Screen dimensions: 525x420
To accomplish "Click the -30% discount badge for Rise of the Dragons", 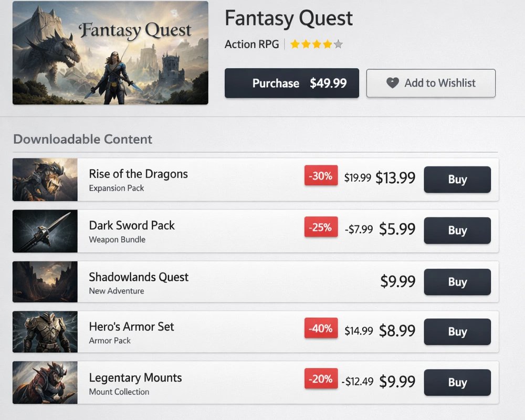I will [x=321, y=176].
